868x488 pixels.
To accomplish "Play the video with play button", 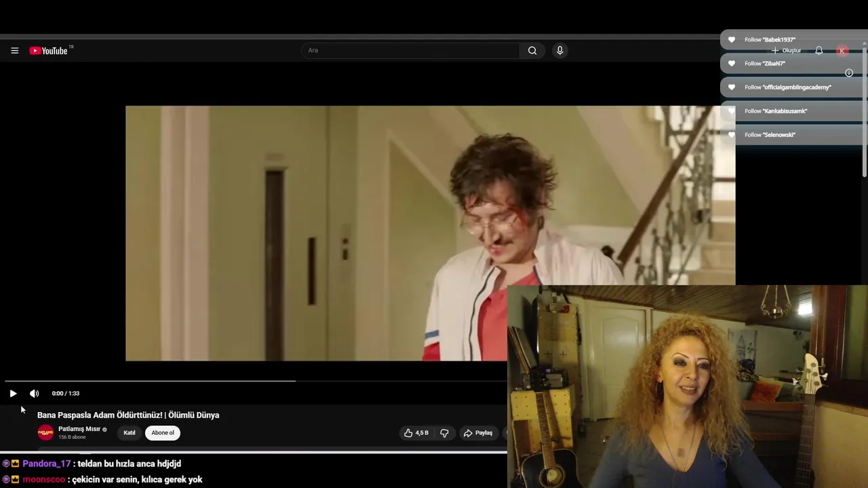I will pyautogui.click(x=13, y=393).
